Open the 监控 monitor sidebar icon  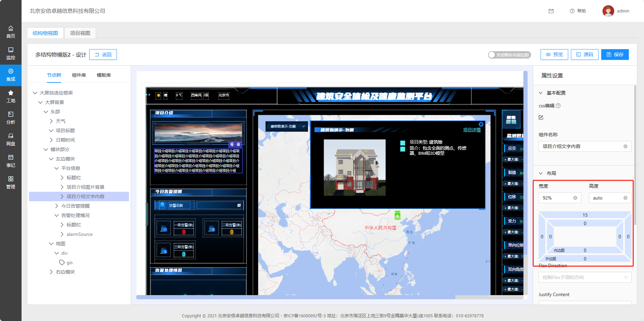11,53
